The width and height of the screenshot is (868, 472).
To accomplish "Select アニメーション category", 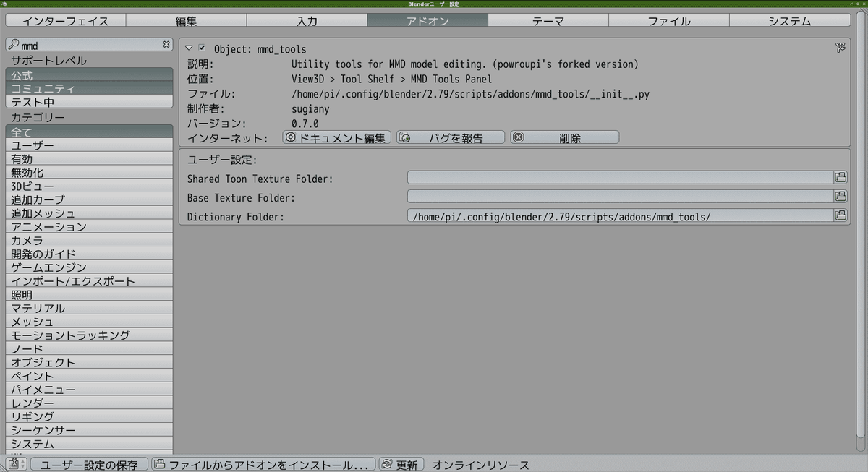I will tap(89, 226).
